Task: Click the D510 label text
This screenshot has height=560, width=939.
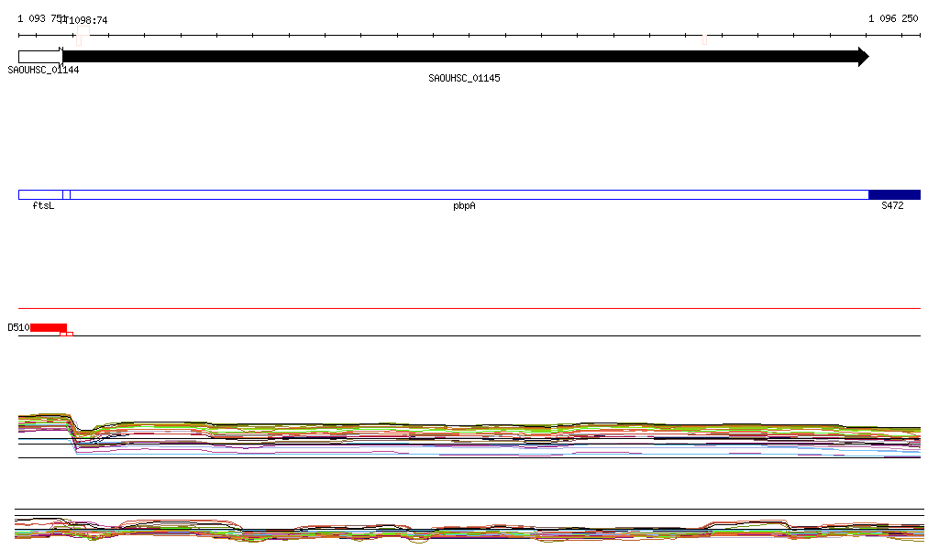Action: [18, 327]
